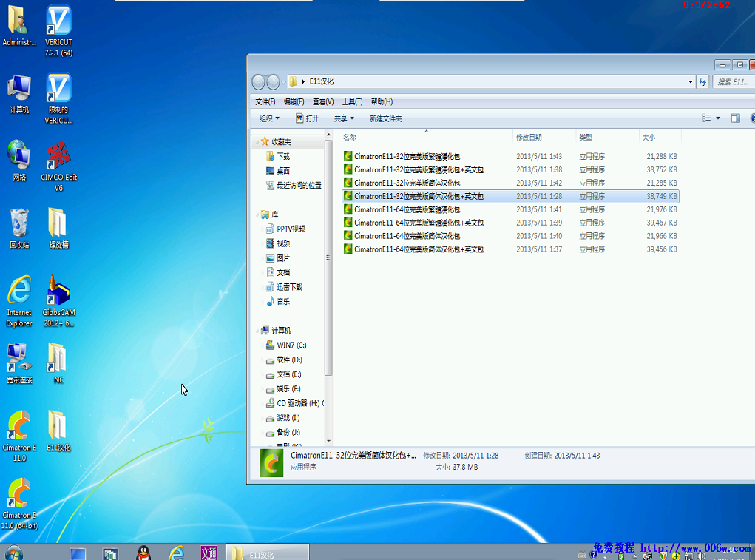This screenshot has height=560, width=755.
Task: Open the 编辑(E) menu
Action: click(x=294, y=101)
